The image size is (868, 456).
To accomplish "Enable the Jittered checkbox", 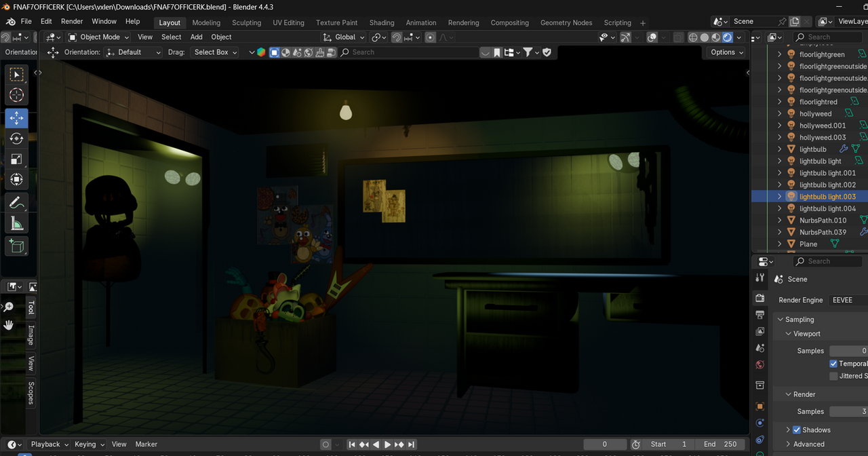I will [x=833, y=376].
